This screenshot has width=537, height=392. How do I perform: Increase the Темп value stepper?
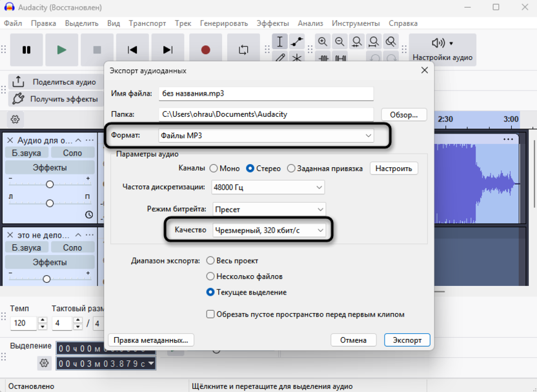coord(43,320)
